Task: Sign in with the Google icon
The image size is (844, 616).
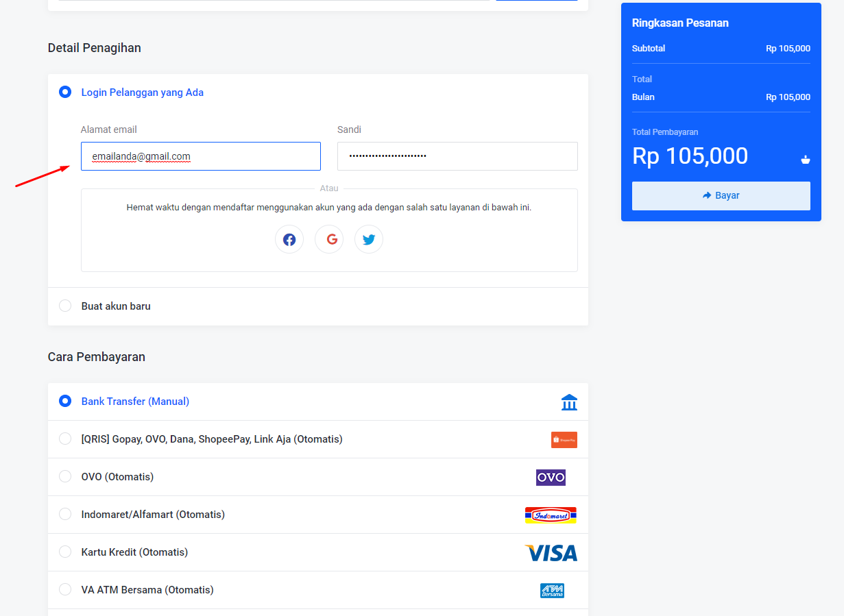Action: [329, 240]
